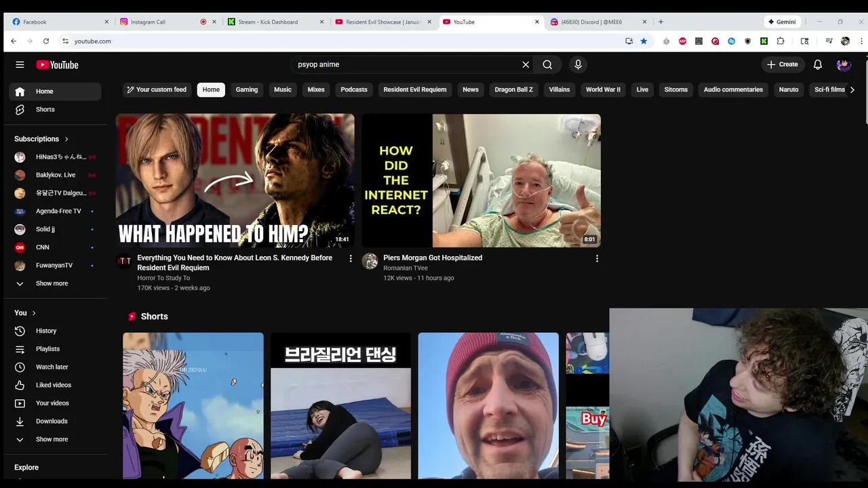Screen dimensions: 868x488
Task: Select the Resident Evil Requiem chip
Action: [415, 89]
